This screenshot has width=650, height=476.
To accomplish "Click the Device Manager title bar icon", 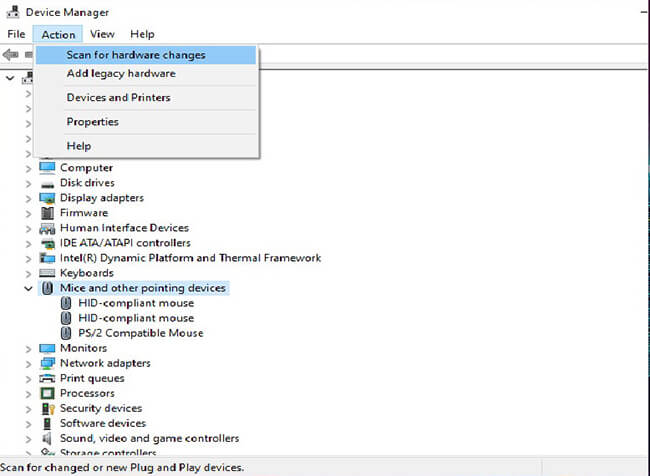I will click(13, 12).
